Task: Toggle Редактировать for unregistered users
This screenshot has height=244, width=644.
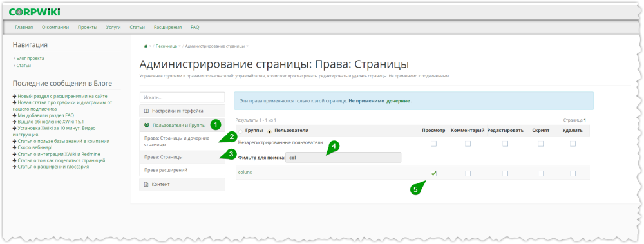Action: click(505, 144)
